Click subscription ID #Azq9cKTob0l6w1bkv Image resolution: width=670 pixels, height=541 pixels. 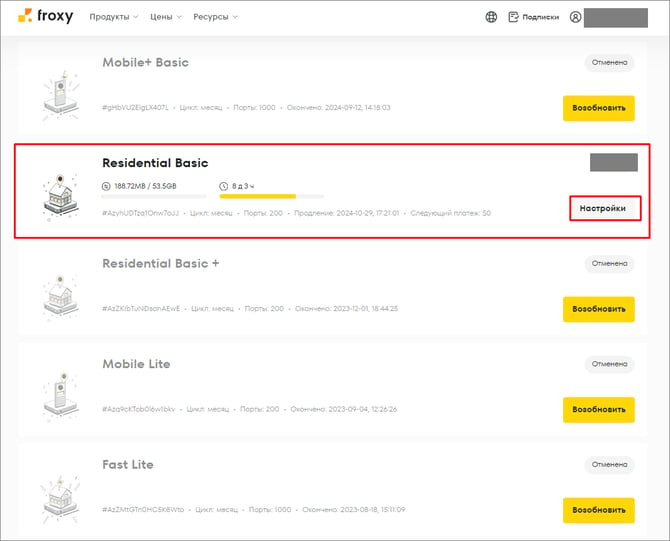click(138, 409)
